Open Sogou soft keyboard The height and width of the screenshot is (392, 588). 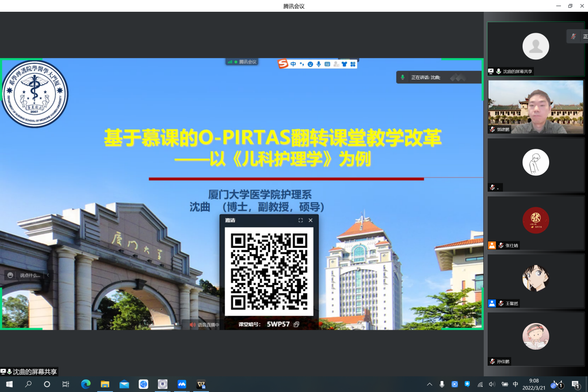point(327,64)
